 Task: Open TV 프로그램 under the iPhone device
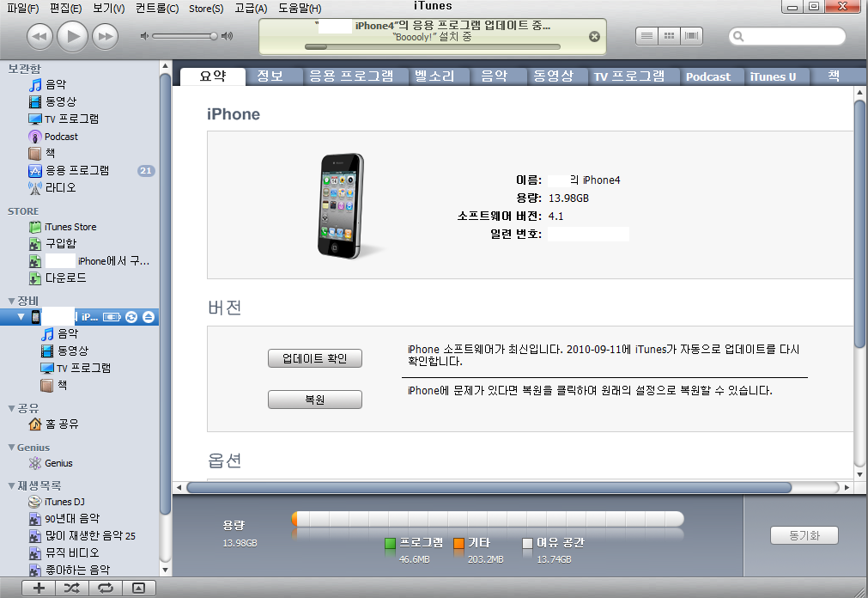point(76,368)
